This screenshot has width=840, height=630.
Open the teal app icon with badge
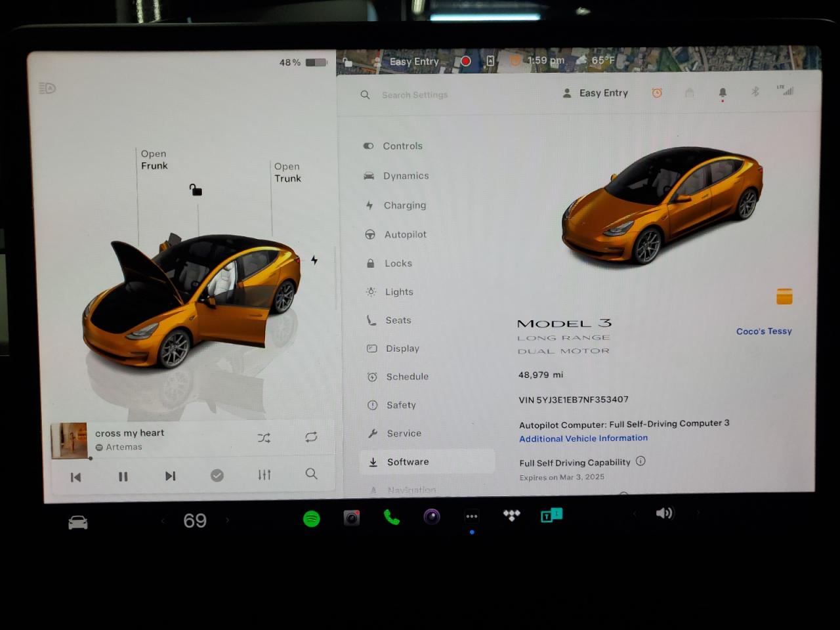(551, 515)
